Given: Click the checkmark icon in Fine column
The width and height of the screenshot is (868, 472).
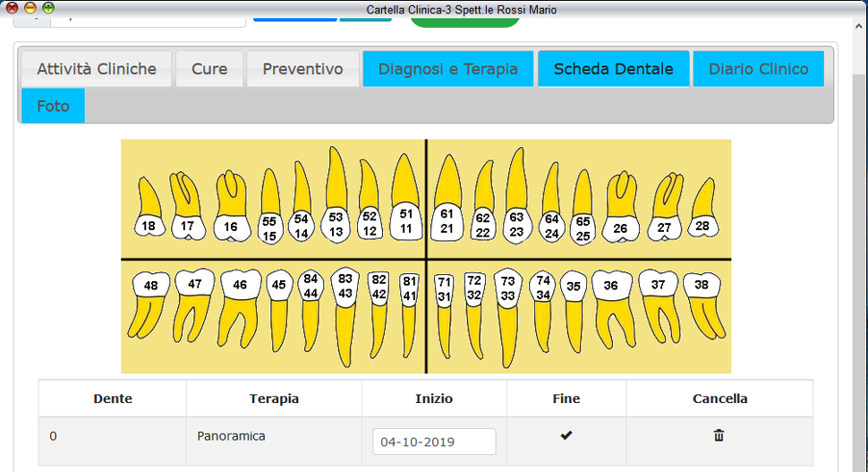Looking at the screenshot, I should [566, 435].
